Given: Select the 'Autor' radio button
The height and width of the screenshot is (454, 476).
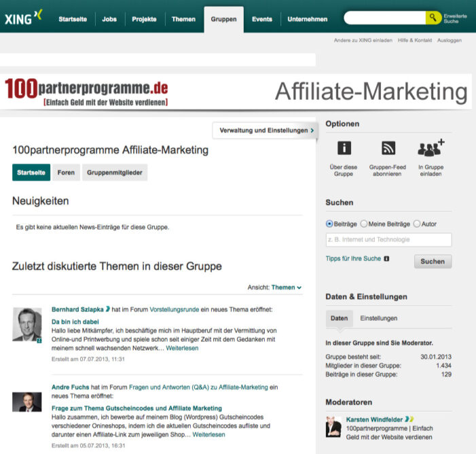Looking at the screenshot, I should [x=417, y=224].
